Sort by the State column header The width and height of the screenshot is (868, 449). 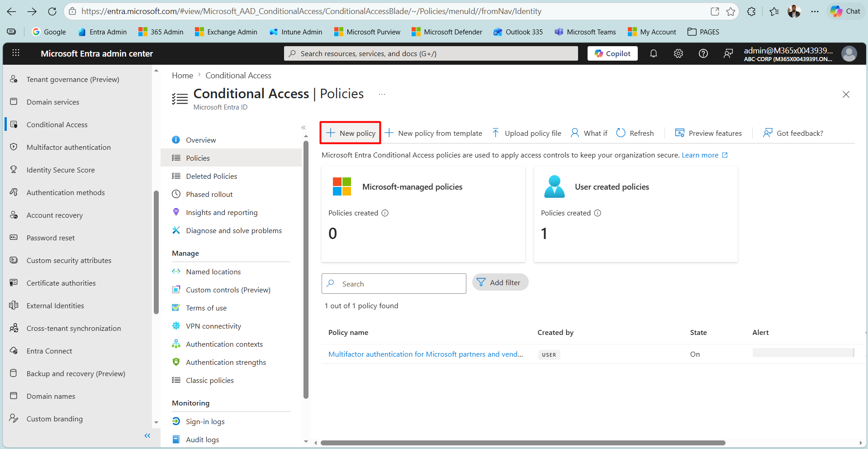coord(698,332)
